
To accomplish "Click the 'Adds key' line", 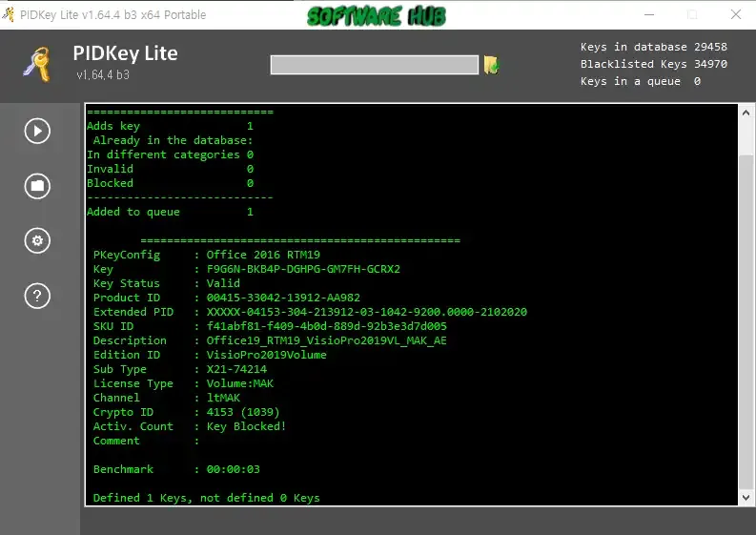I will click(x=170, y=126).
